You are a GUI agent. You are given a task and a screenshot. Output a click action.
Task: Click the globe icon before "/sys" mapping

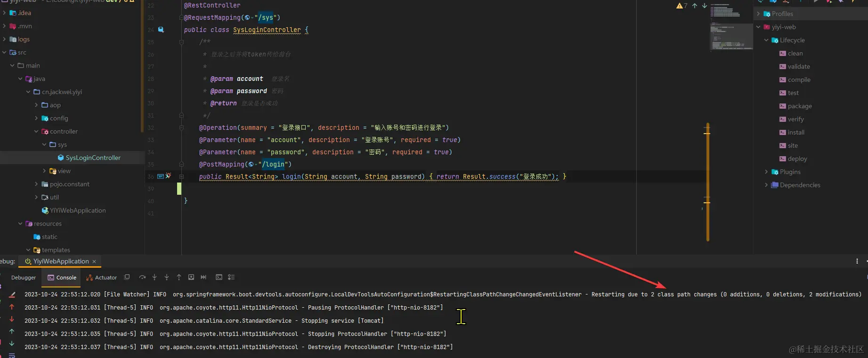click(248, 18)
